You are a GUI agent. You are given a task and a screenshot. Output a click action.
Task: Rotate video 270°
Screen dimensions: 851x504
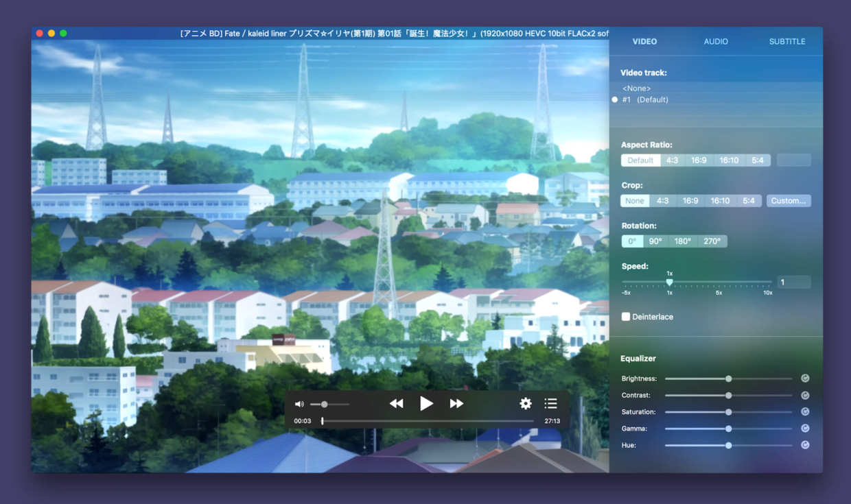click(712, 241)
